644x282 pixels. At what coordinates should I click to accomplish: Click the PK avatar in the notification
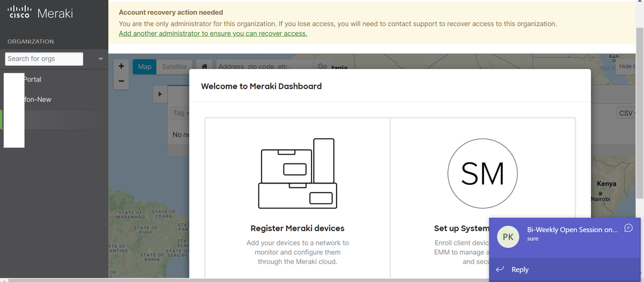[x=508, y=237]
